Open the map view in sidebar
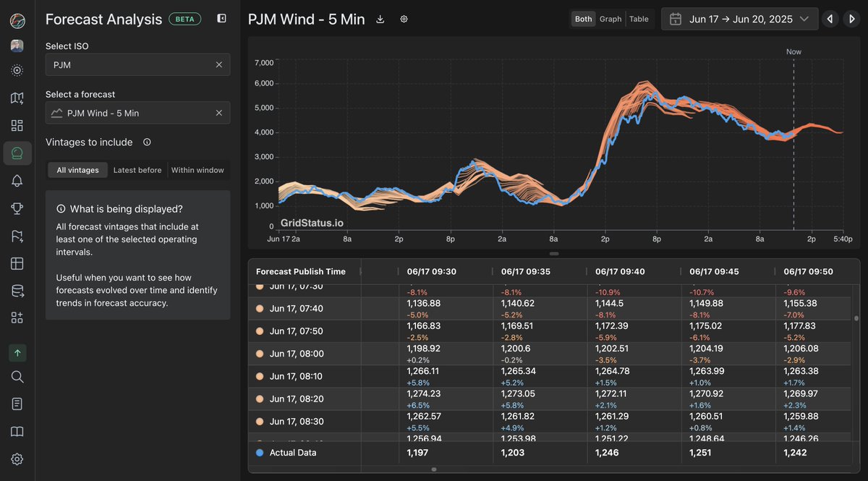The width and height of the screenshot is (868, 481). point(17,98)
